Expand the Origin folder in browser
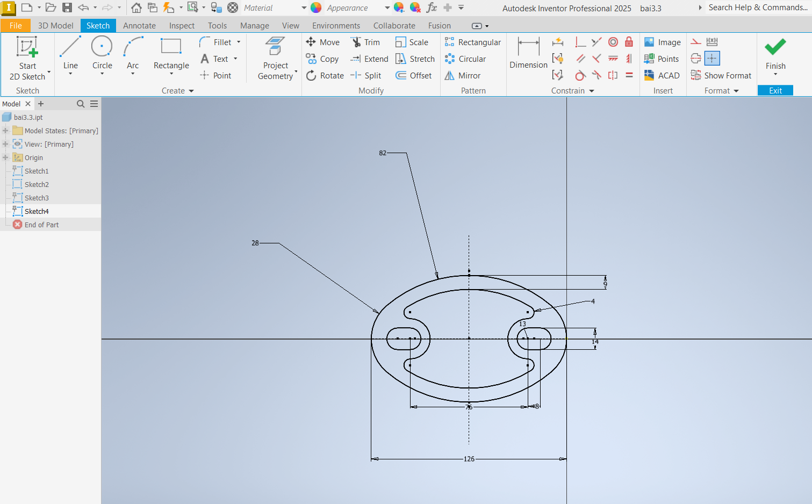812x504 pixels. 5,157
